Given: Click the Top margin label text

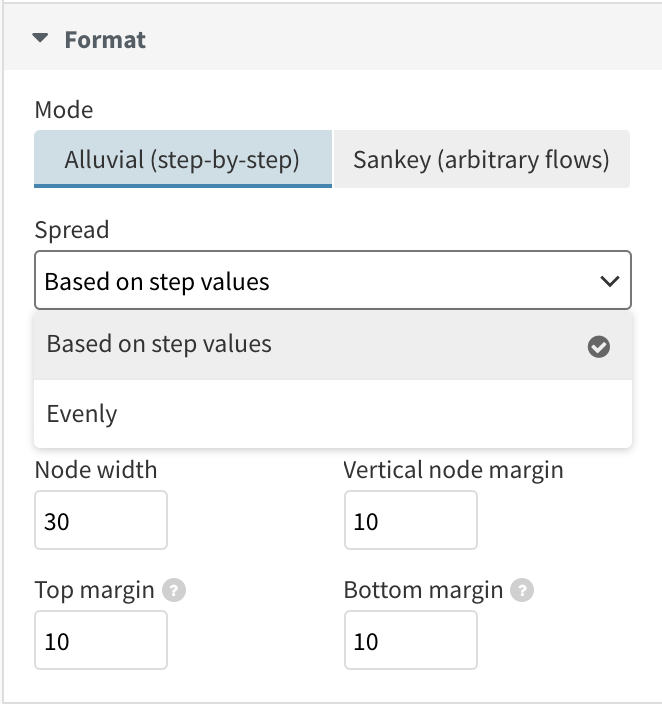Looking at the screenshot, I should coord(94,590).
